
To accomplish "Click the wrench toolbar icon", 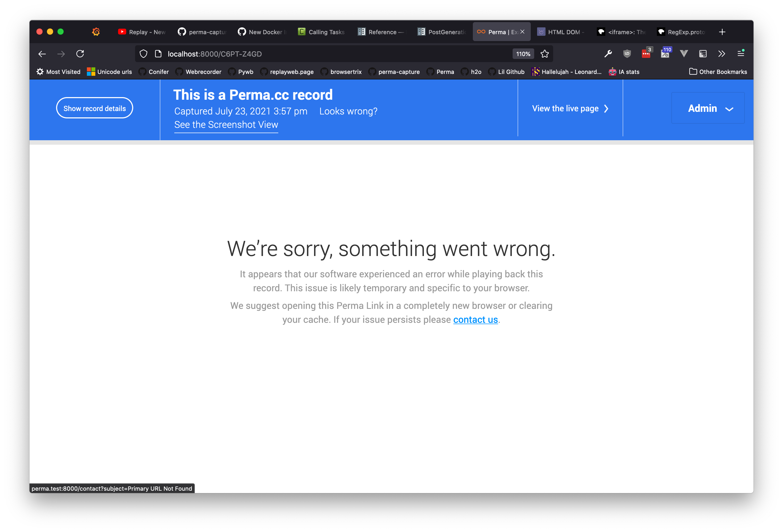I will 608,54.
